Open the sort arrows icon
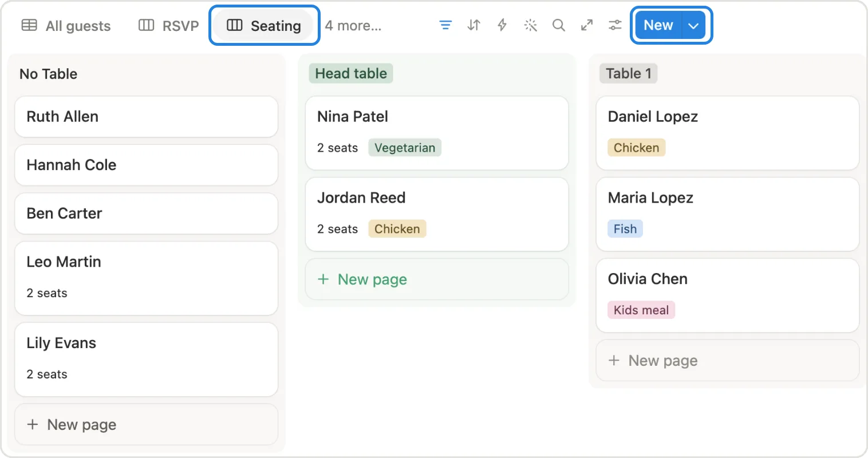 (474, 25)
